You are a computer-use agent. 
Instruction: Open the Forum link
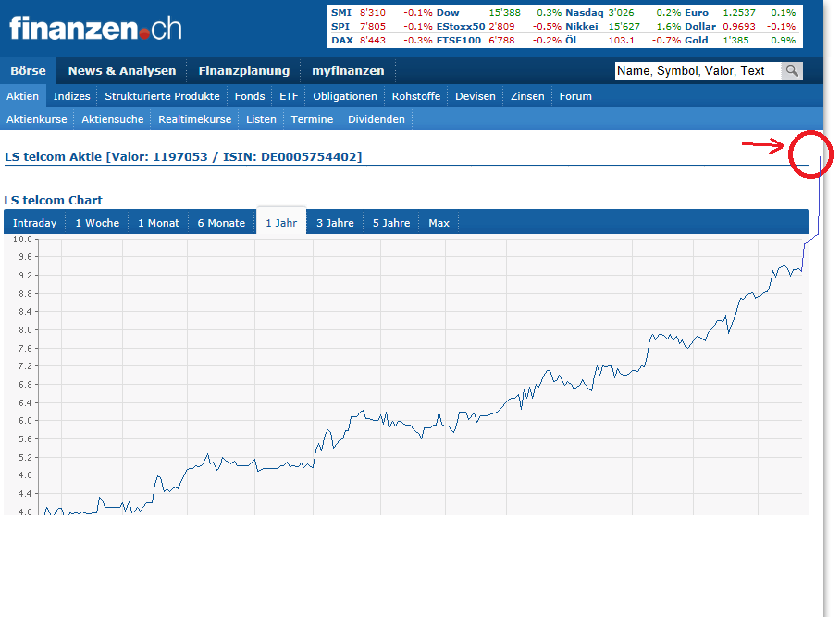574,96
